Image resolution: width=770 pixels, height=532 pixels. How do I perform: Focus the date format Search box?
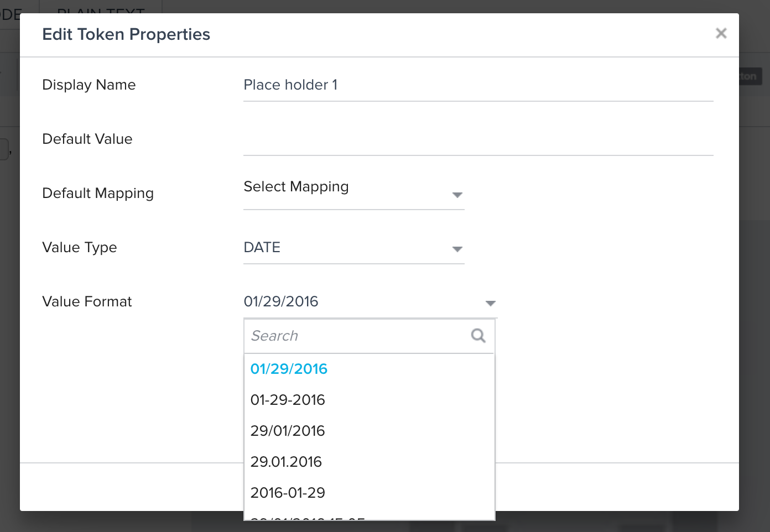click(369, 336)
